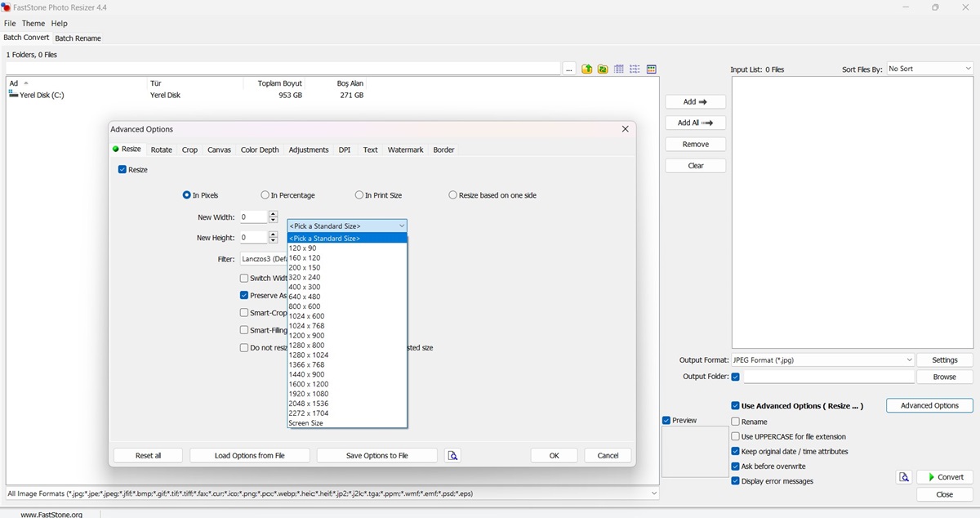Screen dimensions: 980x518
Task: Enable the Rename checkbox
Action: pyautogui.click(x=736, y=422)
